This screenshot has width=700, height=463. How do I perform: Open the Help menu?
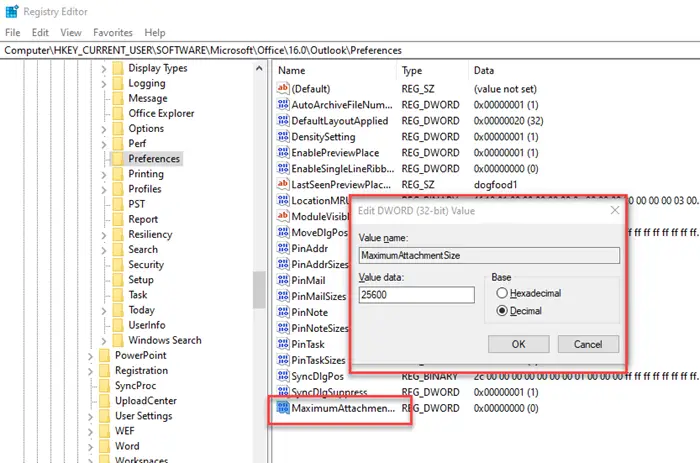[155, 33]
